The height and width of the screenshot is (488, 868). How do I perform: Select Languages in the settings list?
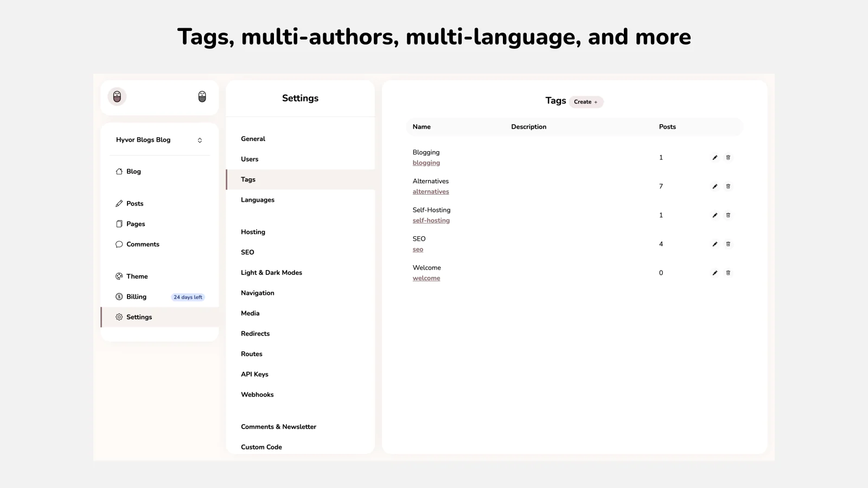coord(258,200)
